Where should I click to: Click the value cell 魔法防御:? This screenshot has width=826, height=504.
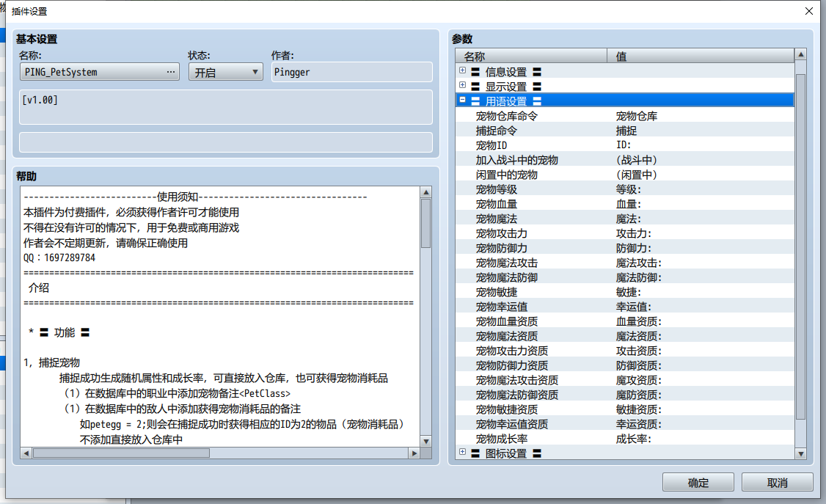(638, 277)
